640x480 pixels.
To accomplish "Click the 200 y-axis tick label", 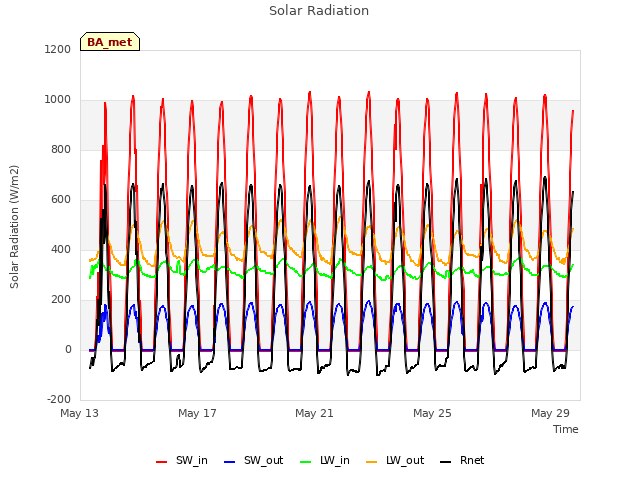I will point(61,300).
